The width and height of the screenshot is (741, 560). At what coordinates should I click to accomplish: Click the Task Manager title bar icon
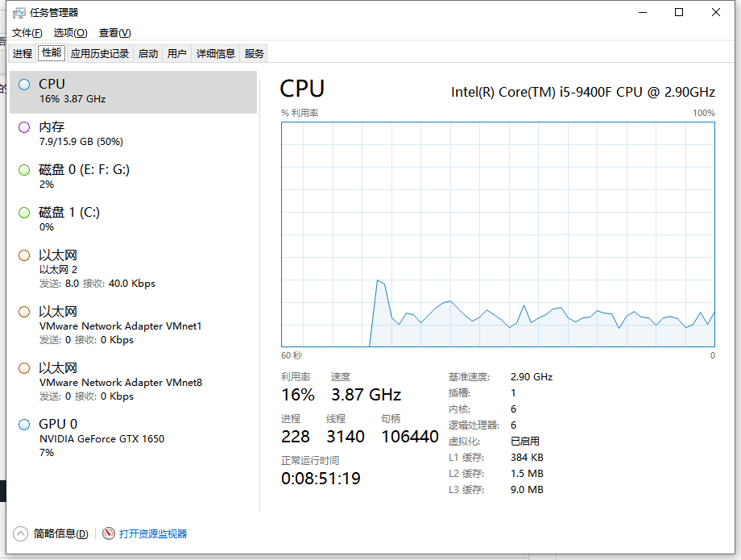pos(19,13)
